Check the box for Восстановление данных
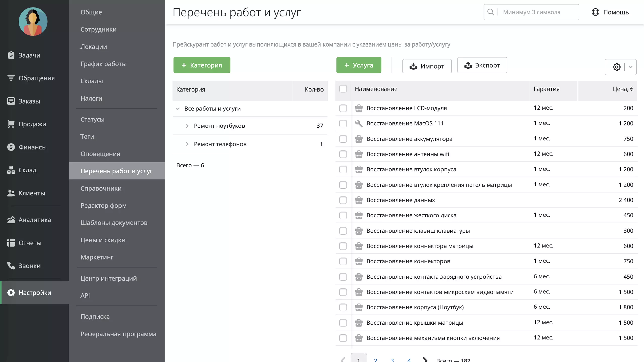Screen dimensions: 644x362 coord(343,200)
